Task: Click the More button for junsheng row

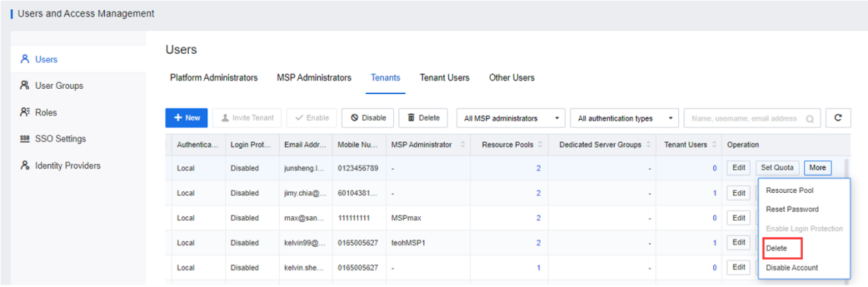Action: point(817,167)
